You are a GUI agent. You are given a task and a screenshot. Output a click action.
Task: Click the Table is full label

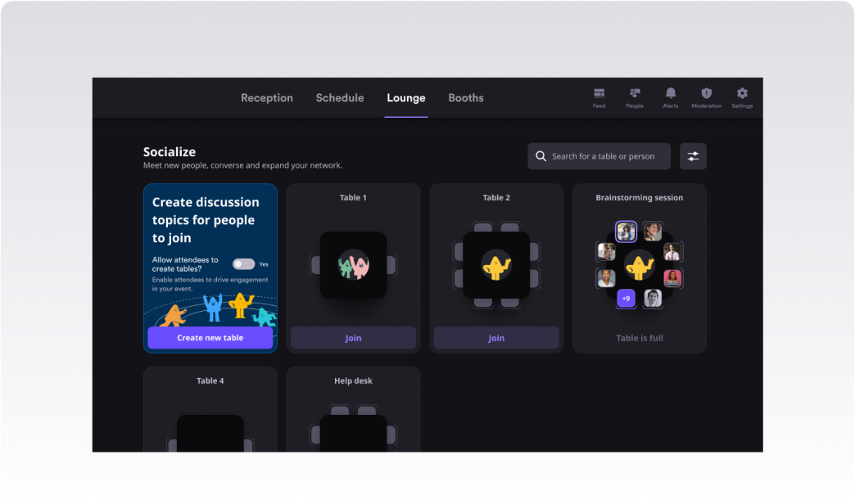[640, 338]
